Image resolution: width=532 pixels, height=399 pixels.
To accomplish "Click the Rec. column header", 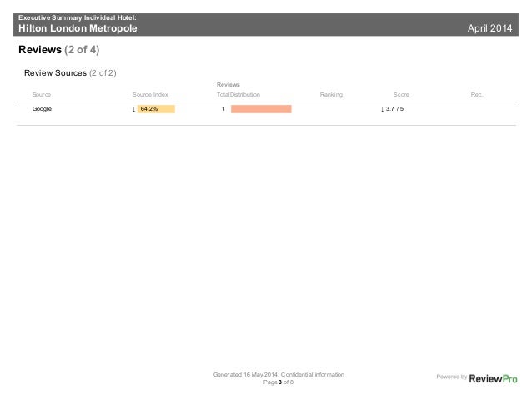I will pos(477,95).
